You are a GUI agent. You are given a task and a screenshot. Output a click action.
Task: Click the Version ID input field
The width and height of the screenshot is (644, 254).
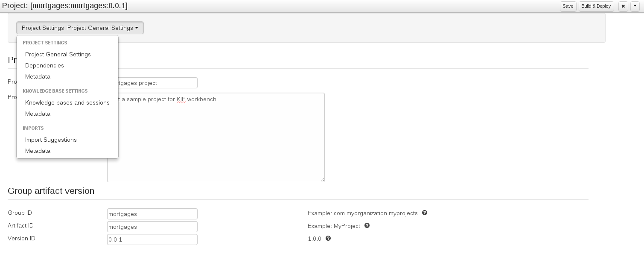152,239
